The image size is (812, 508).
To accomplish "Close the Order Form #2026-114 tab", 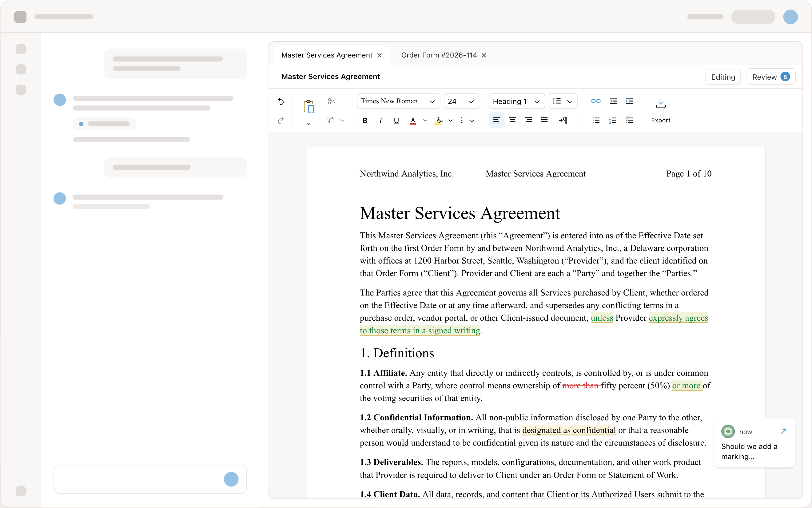I will pyautogui.click(x=484, y=55).
